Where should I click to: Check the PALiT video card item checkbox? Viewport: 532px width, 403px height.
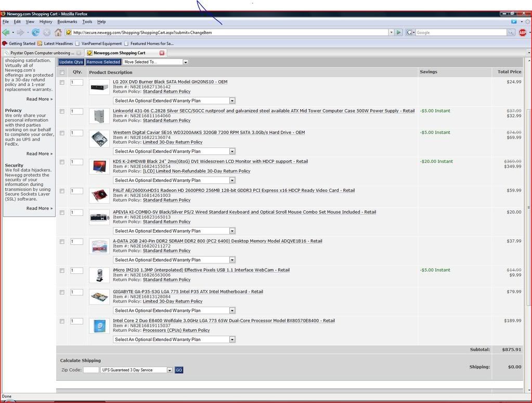pos(62,191)
